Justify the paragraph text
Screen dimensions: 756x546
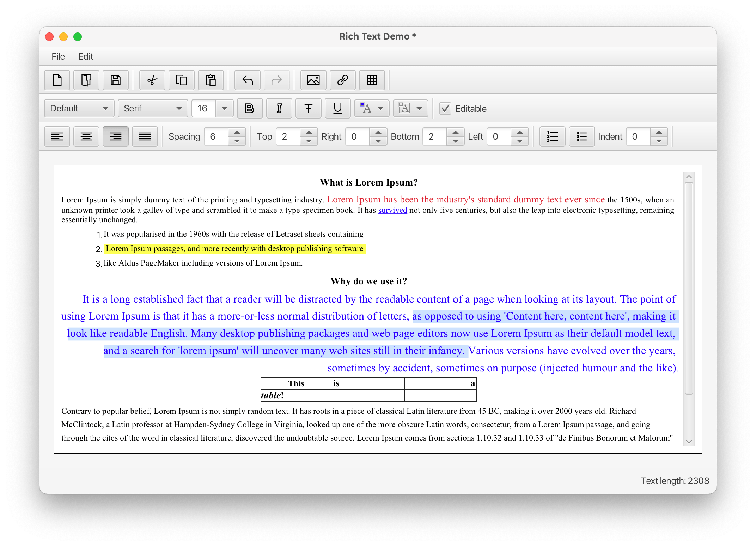[145, 136]
